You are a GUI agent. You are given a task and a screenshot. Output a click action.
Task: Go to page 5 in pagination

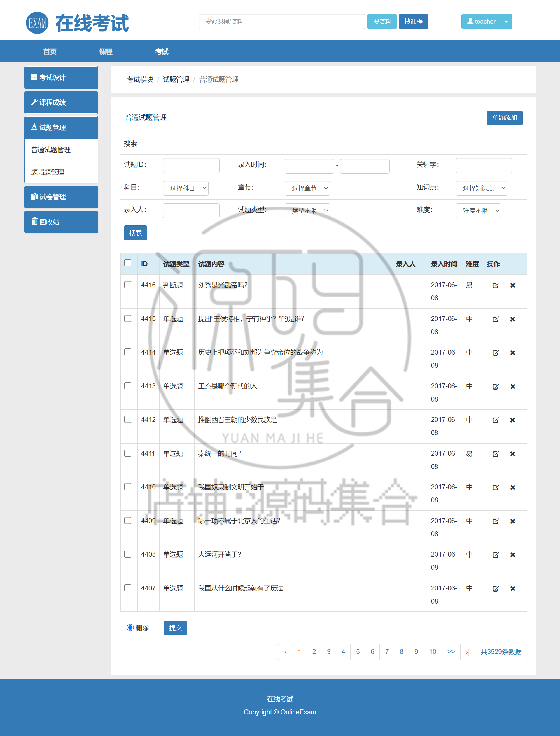click(x=358, y=652)
